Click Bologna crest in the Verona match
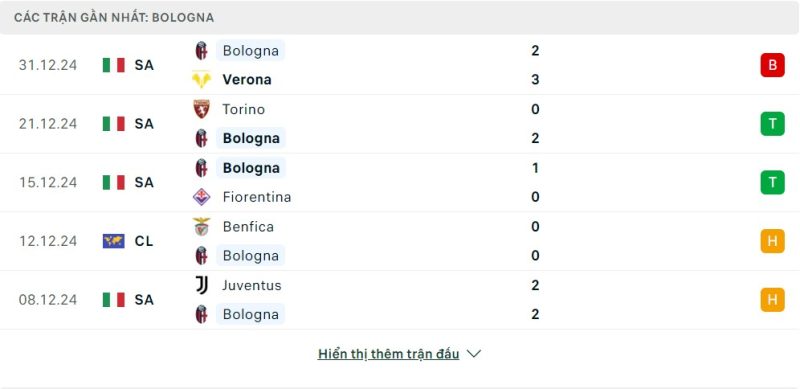The width and height of the screenshot is (800, 389). (x=202, y=51)
